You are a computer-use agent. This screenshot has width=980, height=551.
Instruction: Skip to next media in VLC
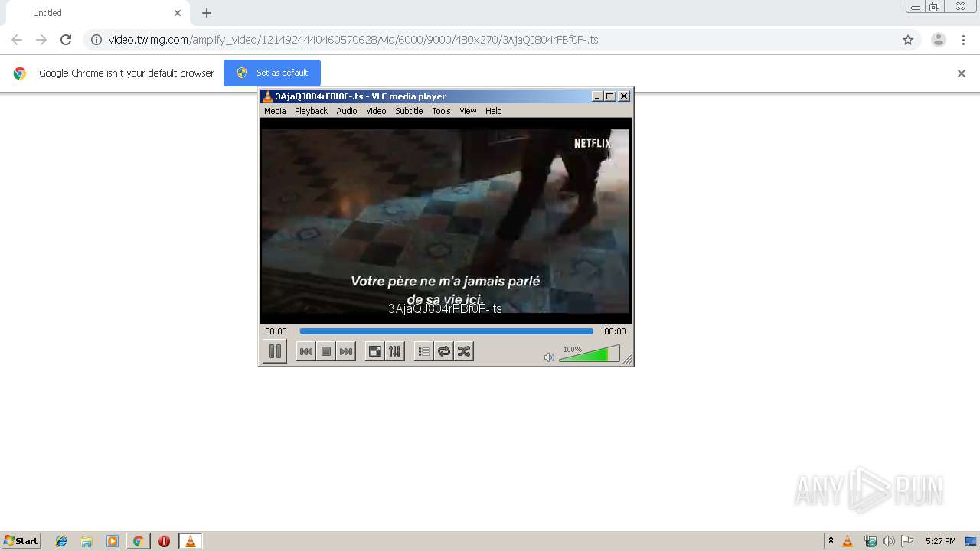coord(346,351)
